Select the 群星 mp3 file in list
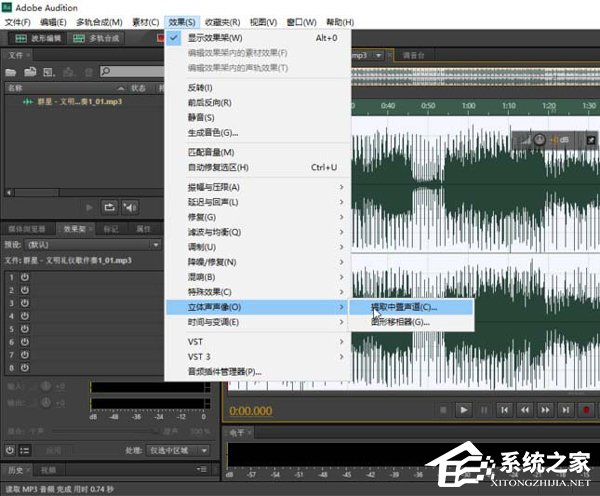600x496 pixels. [x=74, y=102]
